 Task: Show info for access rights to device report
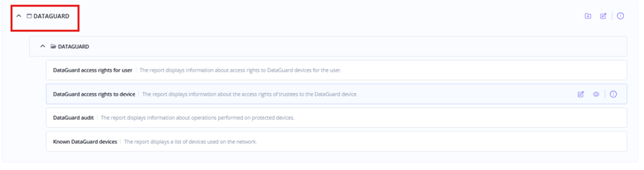pyautogui.click(x=613, y=94)
